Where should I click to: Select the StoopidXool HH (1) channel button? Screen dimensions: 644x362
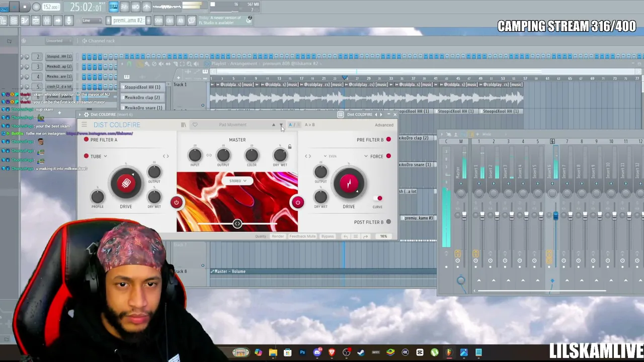click(59, 56)
